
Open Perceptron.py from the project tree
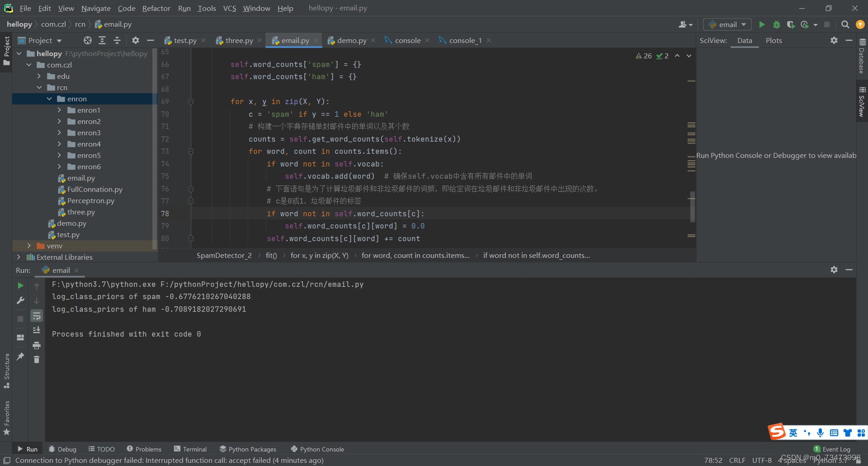[90, 200]
